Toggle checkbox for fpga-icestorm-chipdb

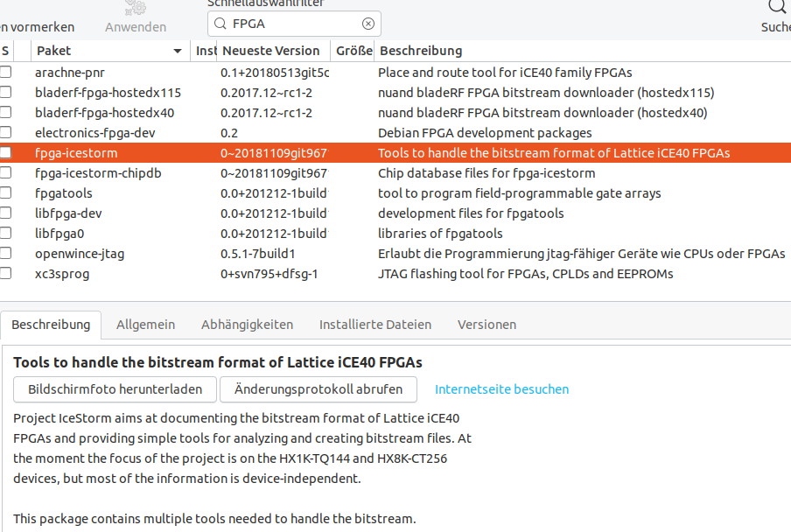[5, 173]
